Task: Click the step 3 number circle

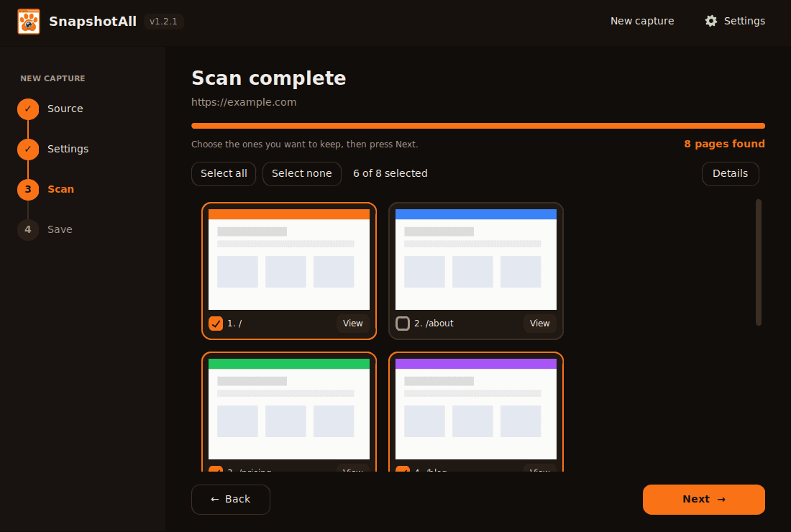Action: tap(28, 190)
